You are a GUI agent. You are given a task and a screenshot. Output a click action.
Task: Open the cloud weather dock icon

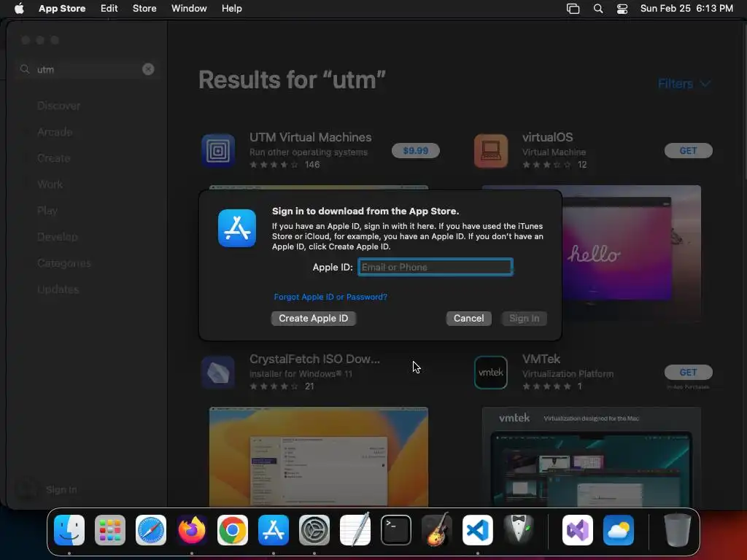click(x=619, y=530)
